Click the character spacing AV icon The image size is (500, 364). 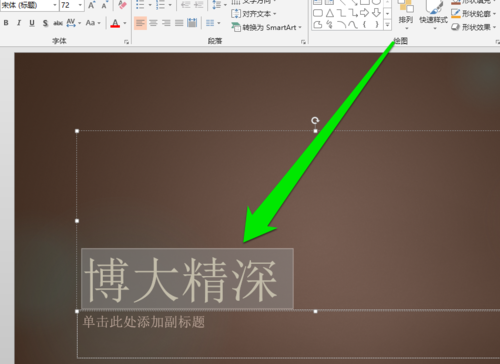(71, 23)
